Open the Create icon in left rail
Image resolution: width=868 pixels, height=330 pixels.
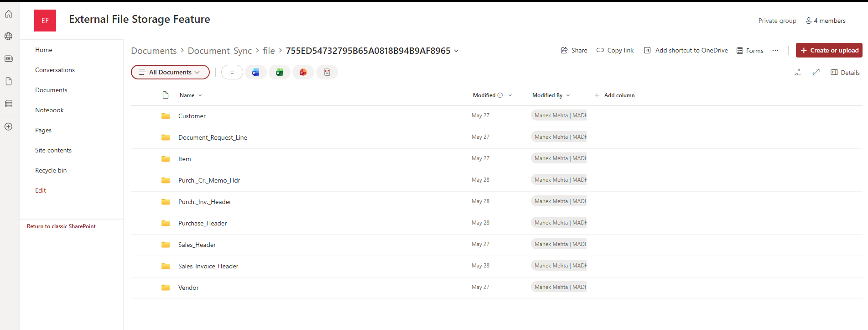8,126
